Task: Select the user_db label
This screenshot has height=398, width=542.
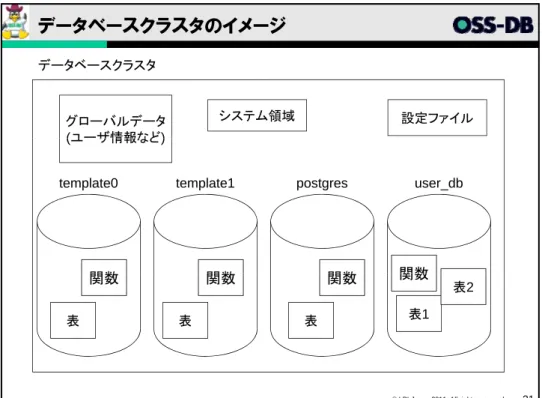Action: (x=439, y=183)
